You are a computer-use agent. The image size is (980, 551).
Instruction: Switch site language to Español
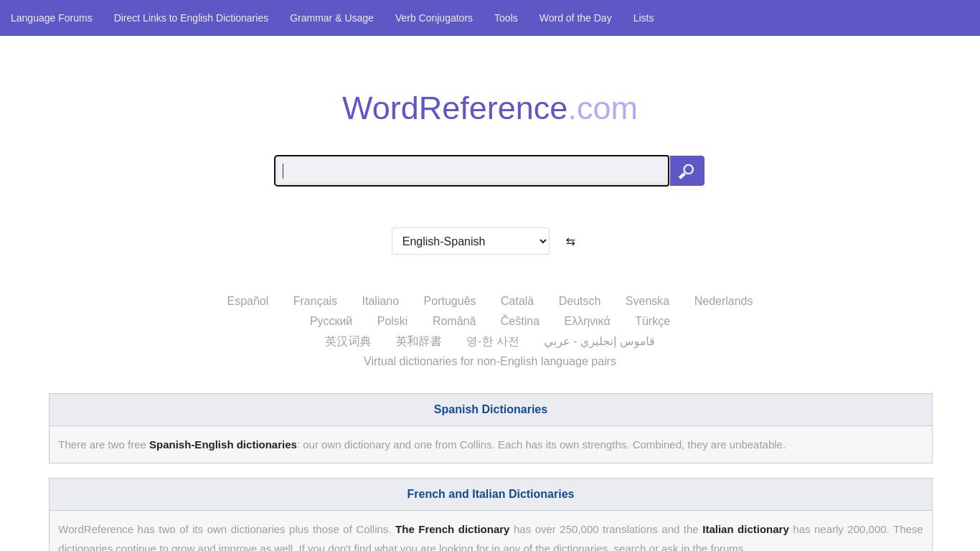pos(248,301)
